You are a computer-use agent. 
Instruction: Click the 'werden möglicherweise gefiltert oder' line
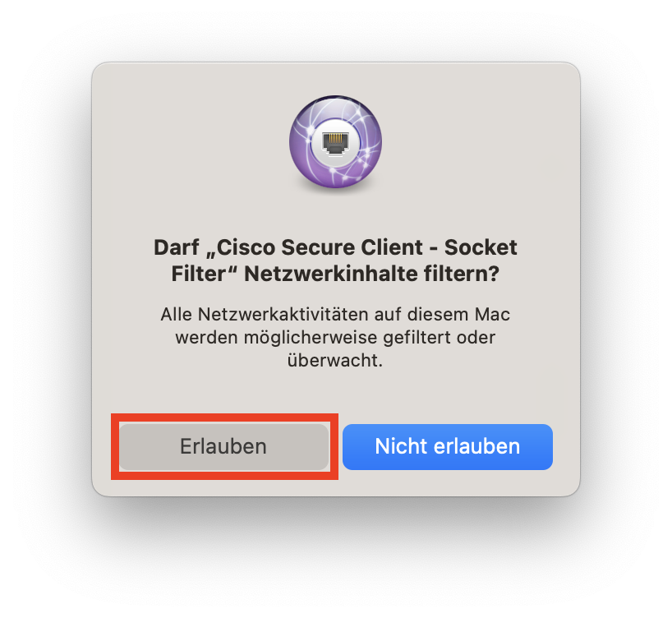coord(335,338)
